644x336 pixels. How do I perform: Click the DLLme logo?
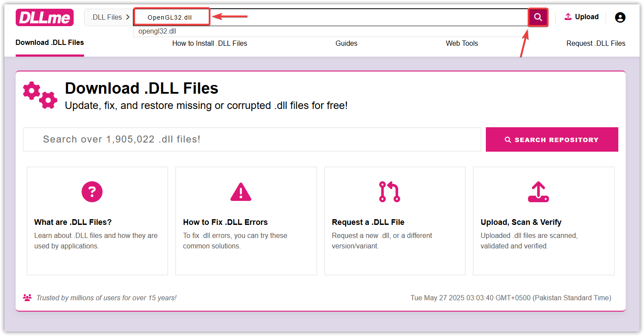[x=44, y=17]
